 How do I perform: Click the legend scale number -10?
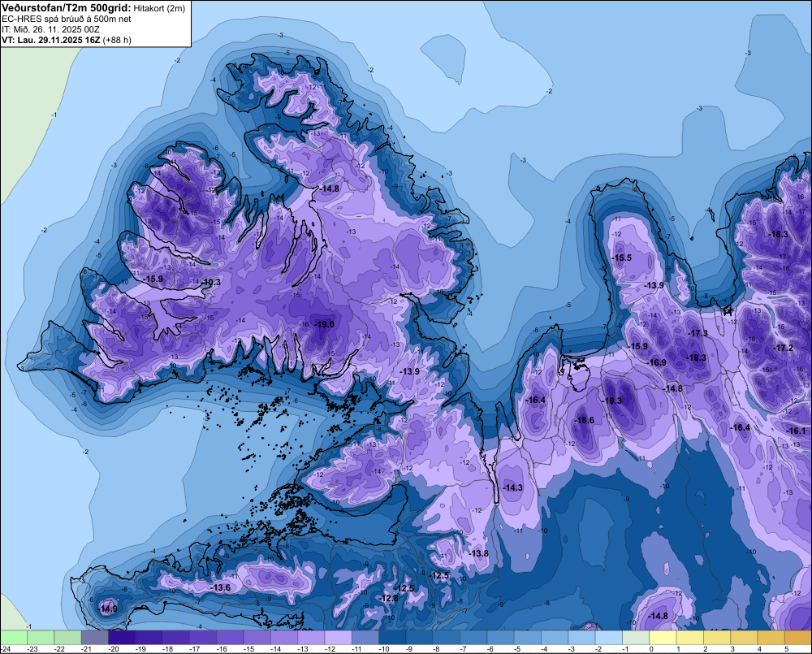(384, 649)
